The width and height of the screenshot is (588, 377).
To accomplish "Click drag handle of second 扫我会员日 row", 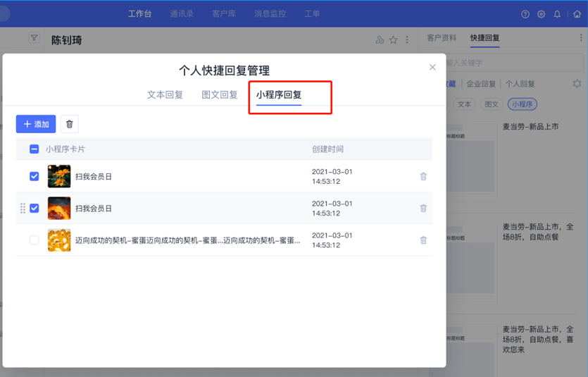I will [23, 208].
